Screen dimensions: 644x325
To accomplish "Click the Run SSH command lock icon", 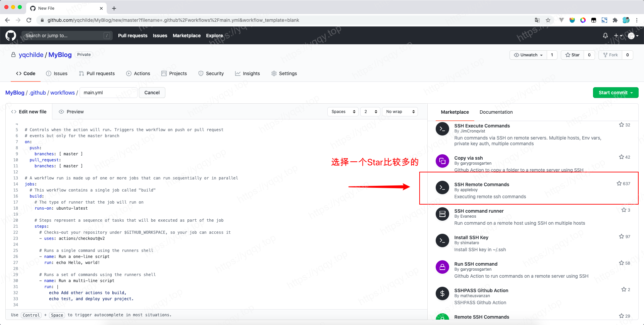I will (x=442, y=267).
